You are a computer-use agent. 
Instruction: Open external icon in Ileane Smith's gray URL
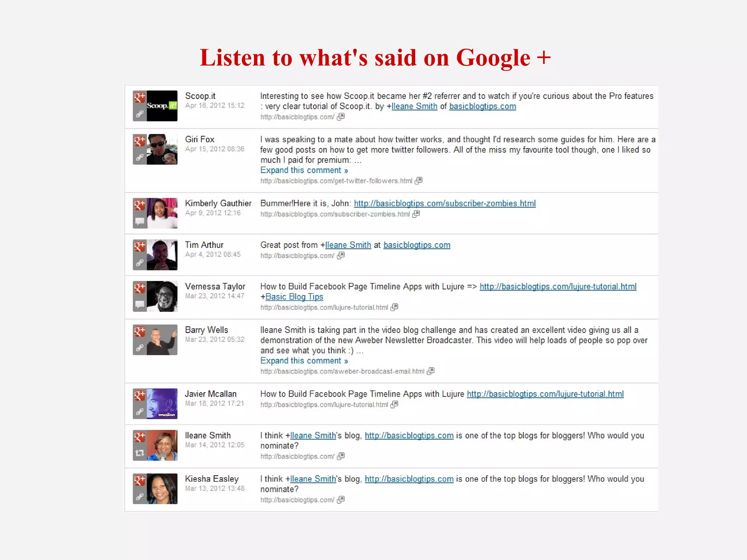pyautogui.click(x=341, y=456)
